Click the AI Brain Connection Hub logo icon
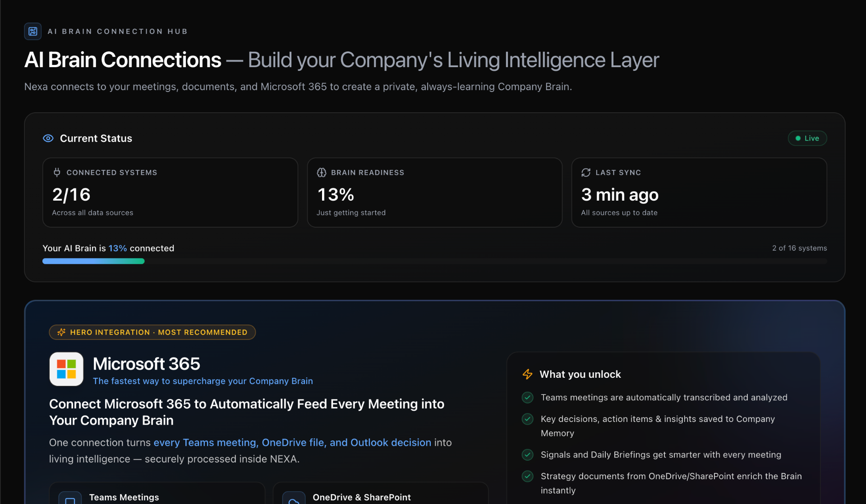The width and height of the screenshot is (866, 504). tap(33, 32)
